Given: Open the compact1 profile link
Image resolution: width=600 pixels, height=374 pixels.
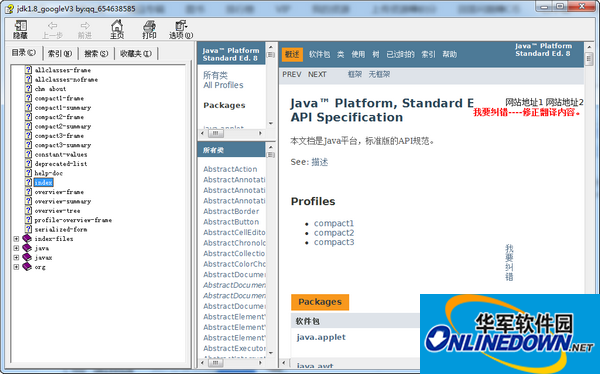Looking at the screenshot, I should click(334, 223).
